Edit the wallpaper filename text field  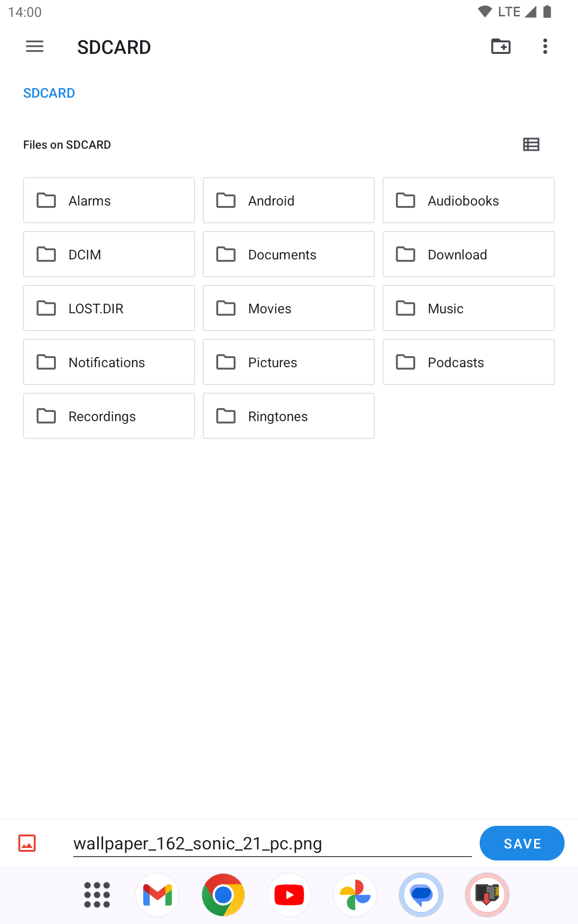click(272, 844)
